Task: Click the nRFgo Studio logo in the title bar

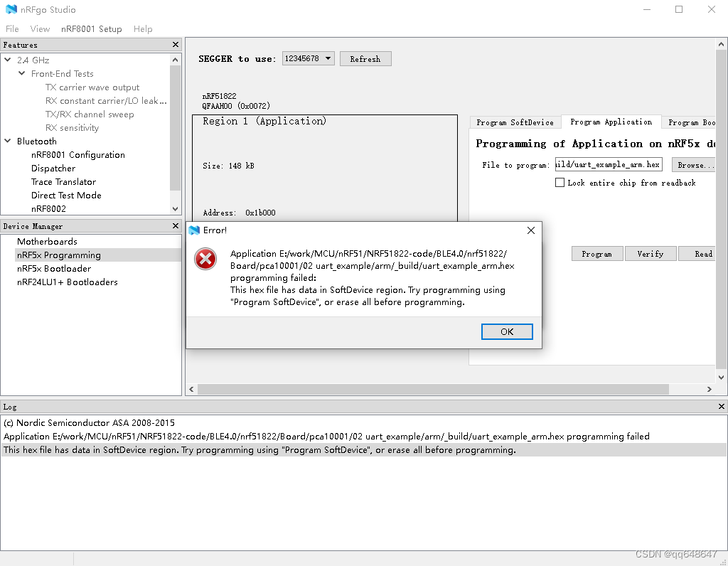Action: [x=11, y=9]
